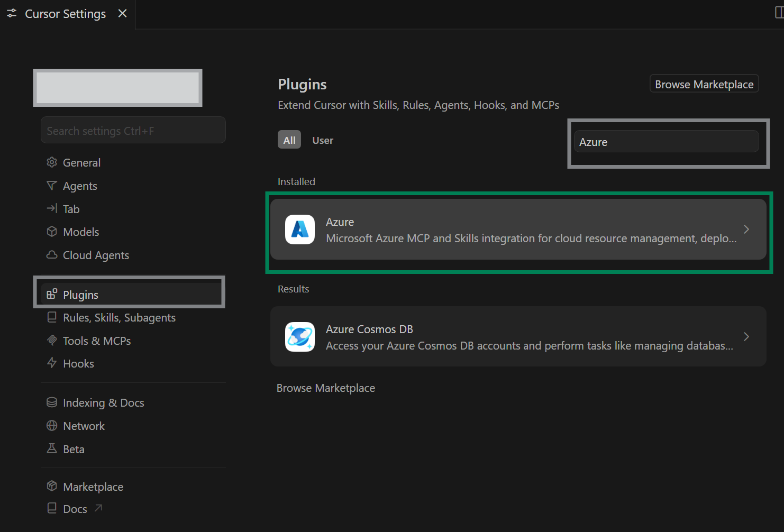Open the Azure Cosmos DB description text
The image size is (784, 532).
coord(530,346)
